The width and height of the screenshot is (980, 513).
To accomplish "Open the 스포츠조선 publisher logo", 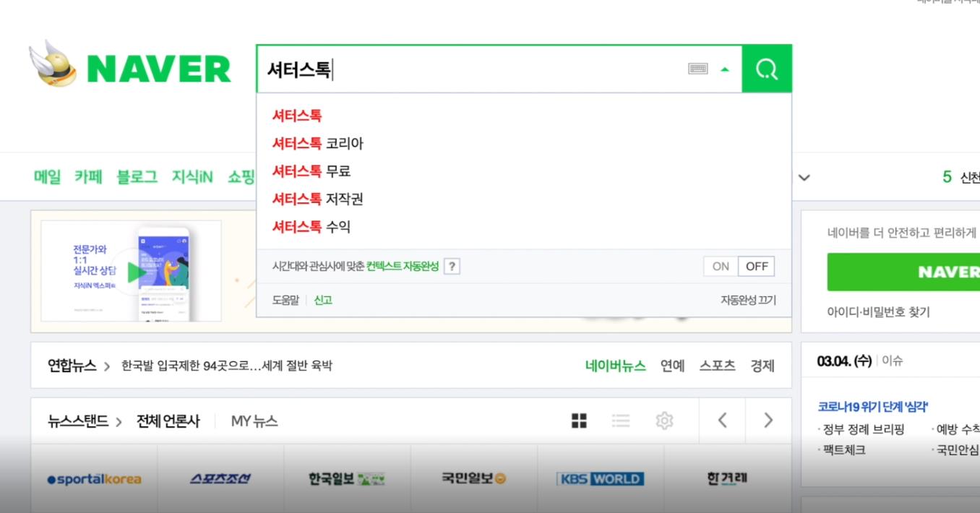I will 220,479.
